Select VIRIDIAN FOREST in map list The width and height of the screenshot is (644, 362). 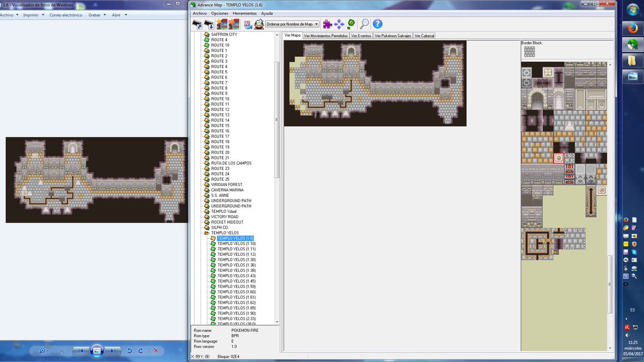pos(226,184)
